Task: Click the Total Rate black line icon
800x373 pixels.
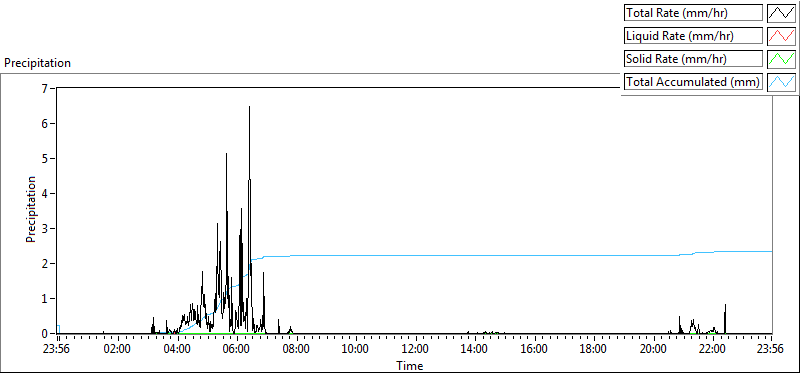Action: pos(782,13)
